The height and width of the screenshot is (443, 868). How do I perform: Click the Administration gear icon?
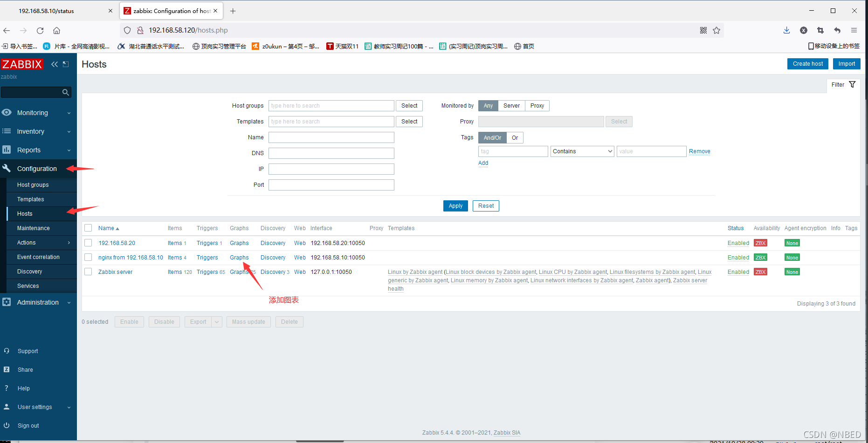(x=7, y=302)
